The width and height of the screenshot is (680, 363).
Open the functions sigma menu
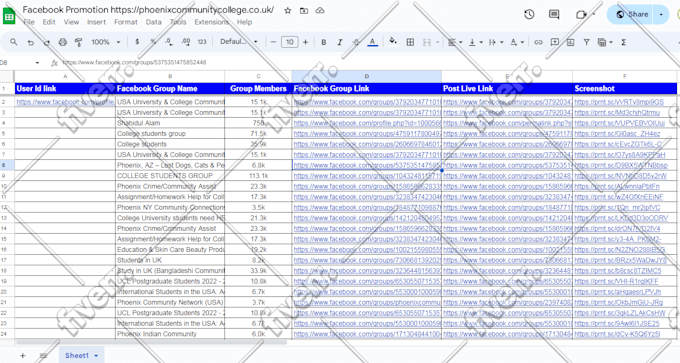[x=623, y=42]
